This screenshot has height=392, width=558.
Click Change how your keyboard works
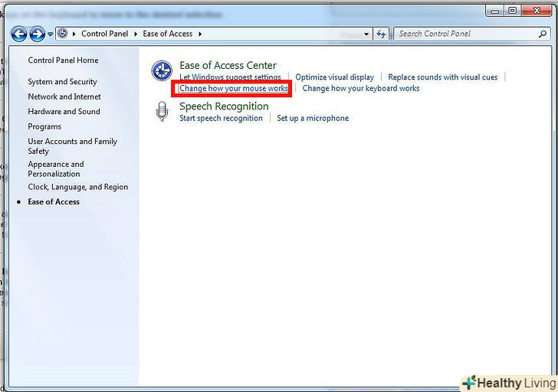pyautogui.click(x=361, y=88)
